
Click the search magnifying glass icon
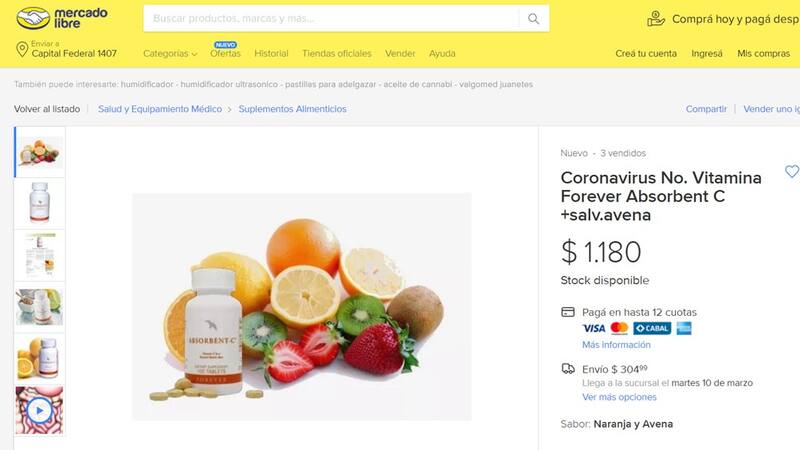click(x=534, y=19)
